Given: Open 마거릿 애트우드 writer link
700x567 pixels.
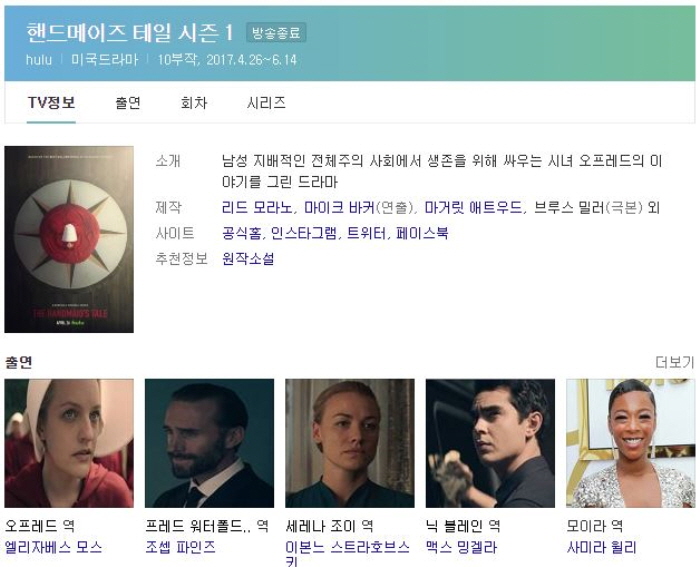Looking at the screenshot, I should point(473,208).
